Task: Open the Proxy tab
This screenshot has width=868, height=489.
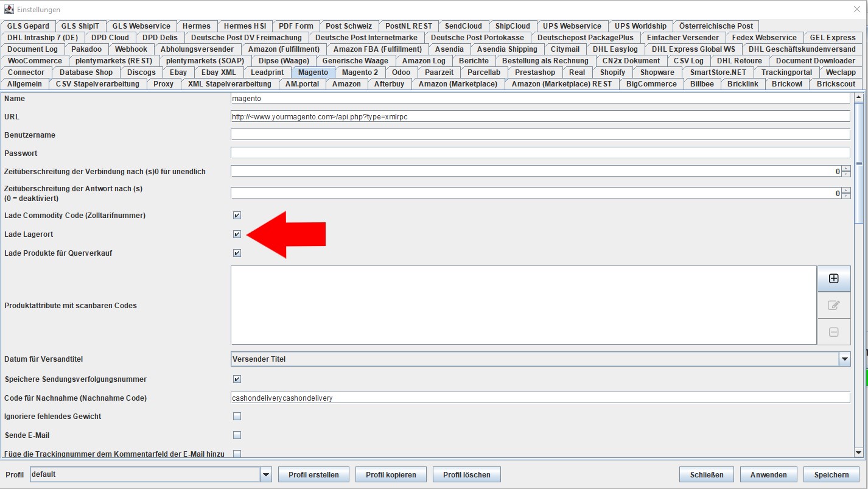Action: click(x=163, y=84)
